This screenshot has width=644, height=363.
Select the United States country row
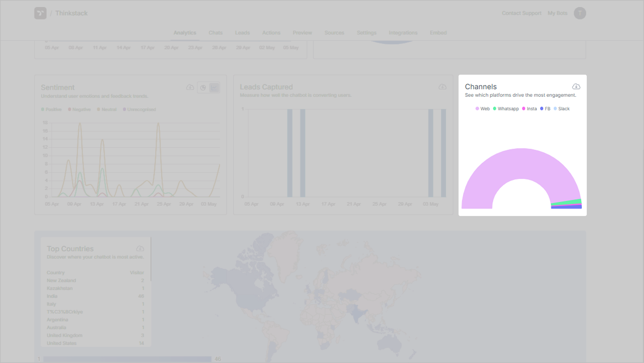pos(95,343)
